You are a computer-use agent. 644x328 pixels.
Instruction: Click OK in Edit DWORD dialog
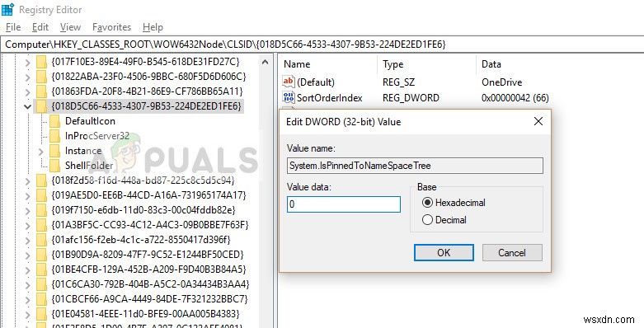click(444, 252)
